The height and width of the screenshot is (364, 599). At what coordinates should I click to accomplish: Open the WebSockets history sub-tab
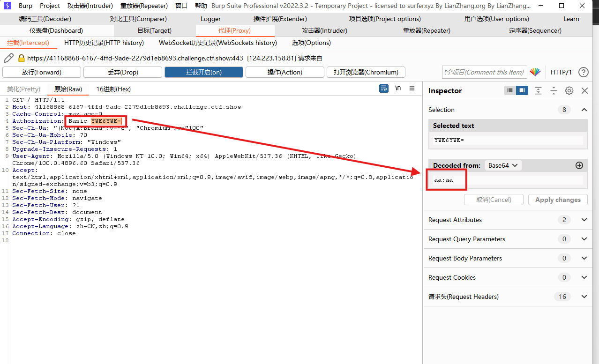(x=218, y=43)
